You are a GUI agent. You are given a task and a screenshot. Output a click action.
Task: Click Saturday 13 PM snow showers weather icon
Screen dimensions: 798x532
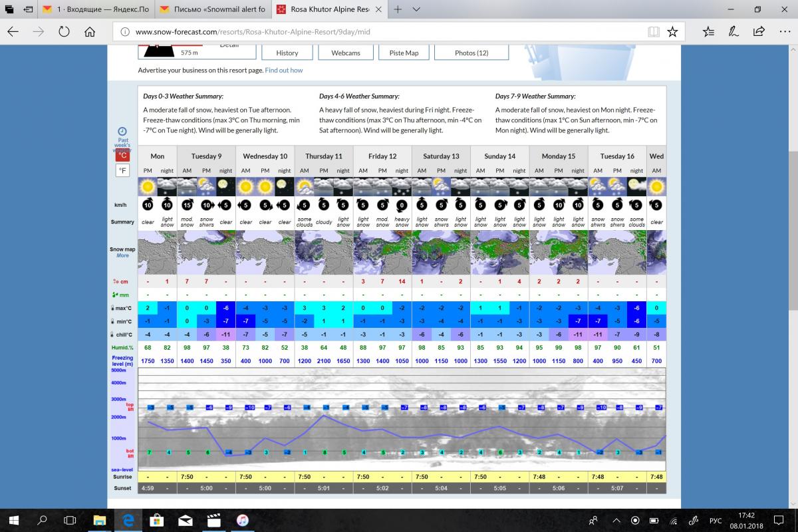[441, 186]
